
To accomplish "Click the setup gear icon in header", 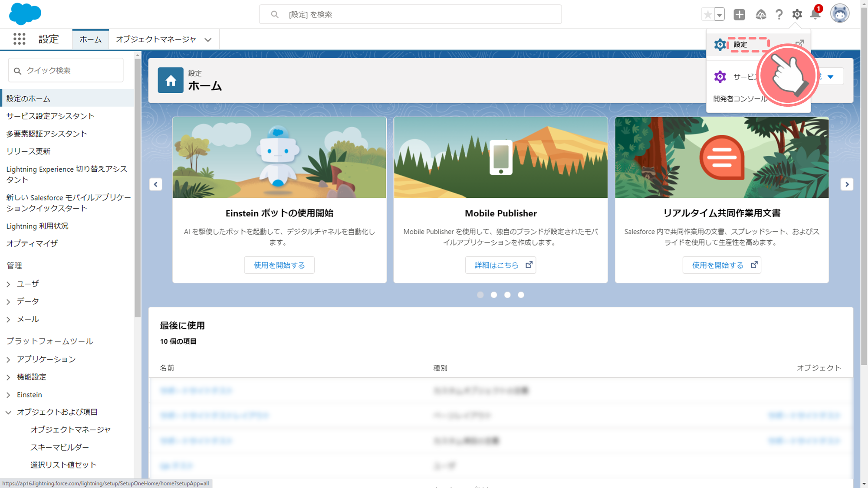I will click(797, 14).
